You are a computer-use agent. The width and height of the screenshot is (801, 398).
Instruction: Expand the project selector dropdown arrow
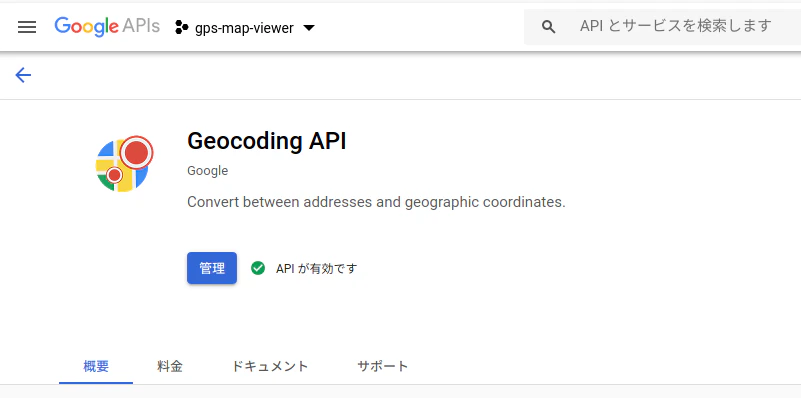[x=309, y=28]
